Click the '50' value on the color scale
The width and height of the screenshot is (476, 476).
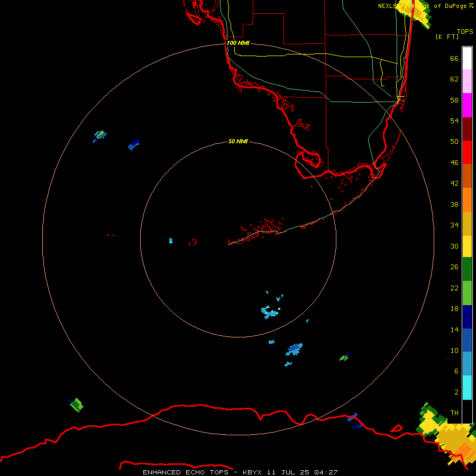pos(454,142)
